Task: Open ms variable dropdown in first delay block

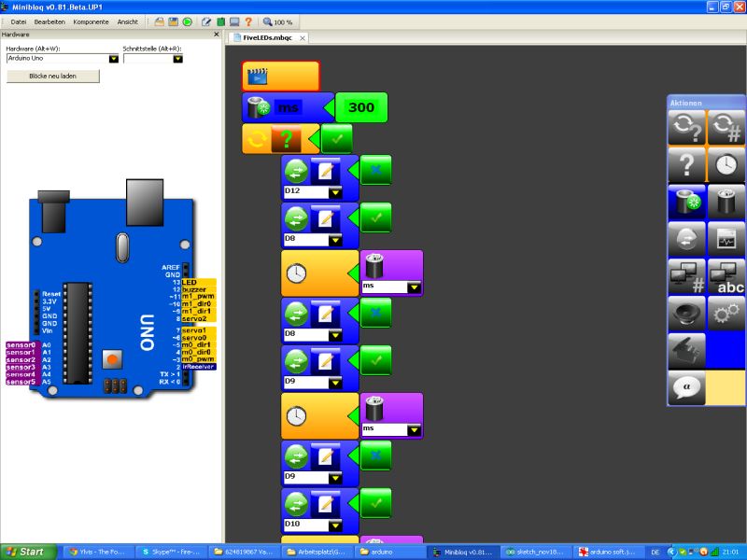Action: tap(414, 287)
